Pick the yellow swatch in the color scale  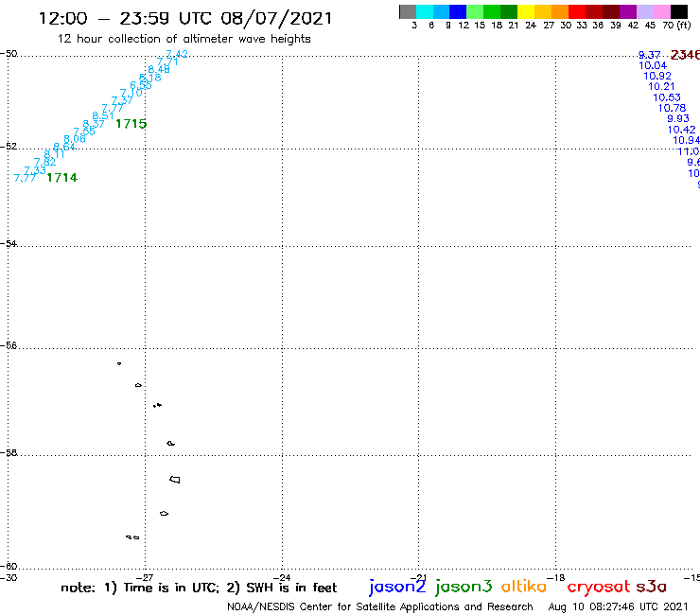coord(526,12)
